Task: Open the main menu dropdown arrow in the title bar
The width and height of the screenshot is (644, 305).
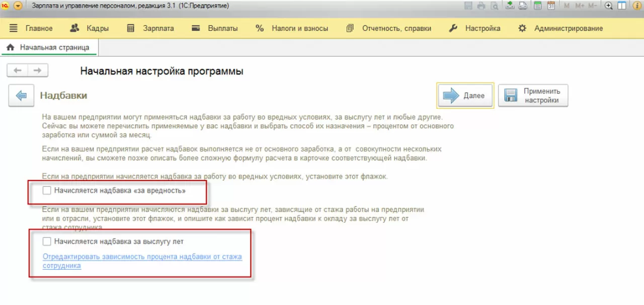Action: (x=18, y=6)
